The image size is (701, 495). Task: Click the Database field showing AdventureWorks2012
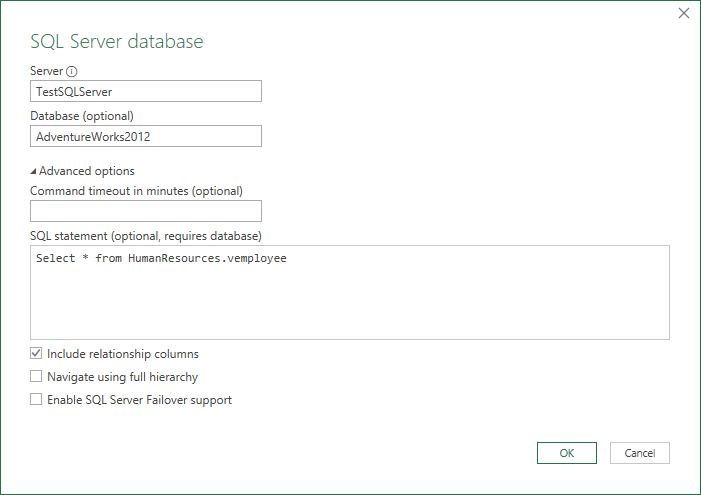(146, 136)
